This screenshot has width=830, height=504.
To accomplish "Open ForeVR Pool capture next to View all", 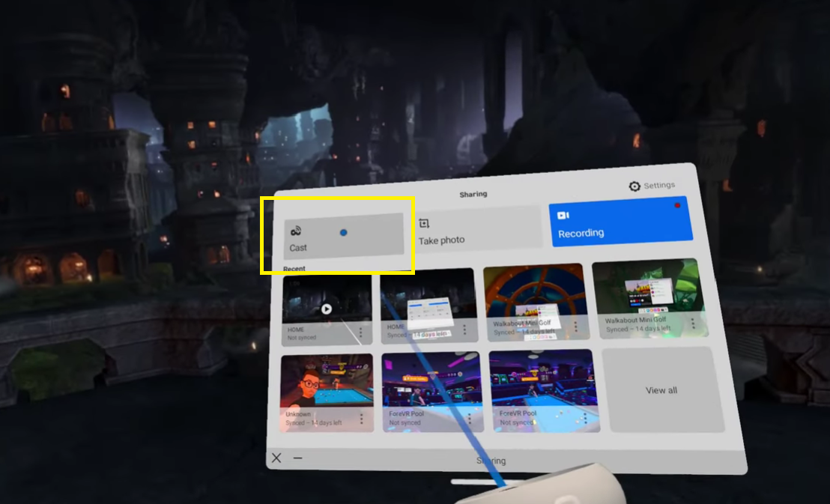I will click(544, 391).
